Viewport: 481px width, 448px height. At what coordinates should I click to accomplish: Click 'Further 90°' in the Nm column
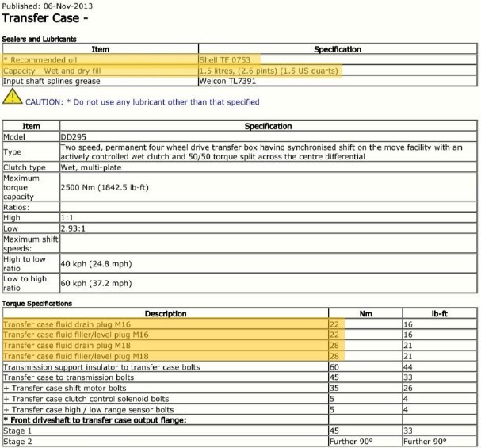coord(351,442)
